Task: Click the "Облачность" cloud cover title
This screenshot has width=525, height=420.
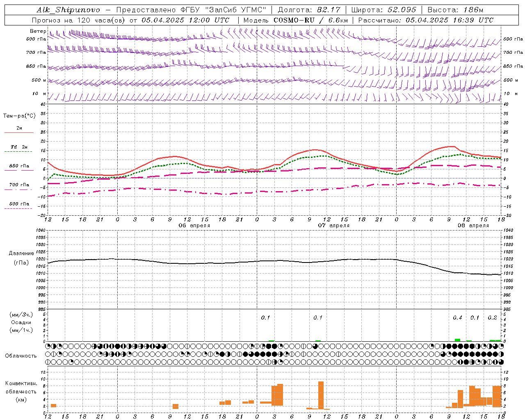Action: point(21,356)
